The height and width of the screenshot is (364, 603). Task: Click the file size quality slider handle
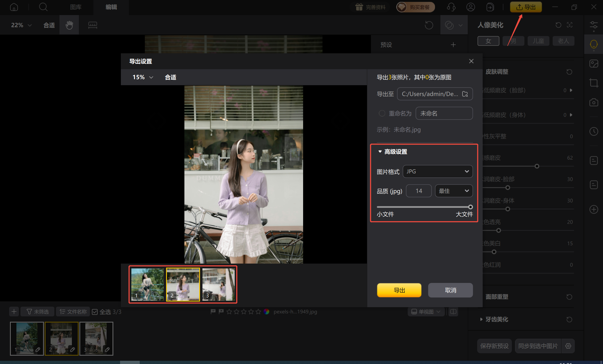(470, 207)
